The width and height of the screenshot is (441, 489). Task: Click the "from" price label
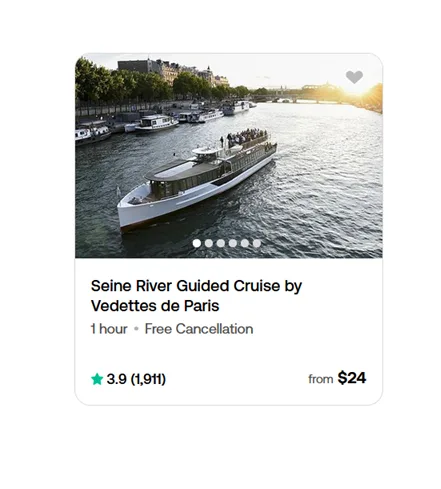pyautogui.click(x=321, y=379)
